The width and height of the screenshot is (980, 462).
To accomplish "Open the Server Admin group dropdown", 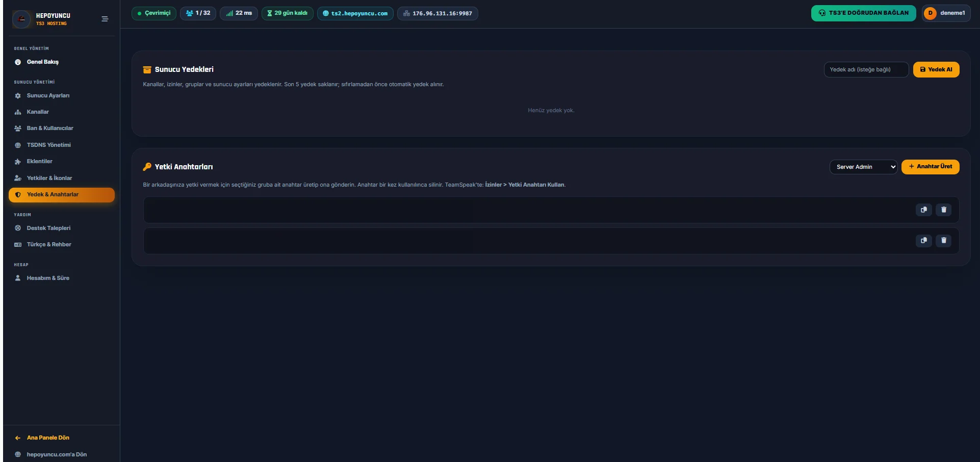I will 863,167.
